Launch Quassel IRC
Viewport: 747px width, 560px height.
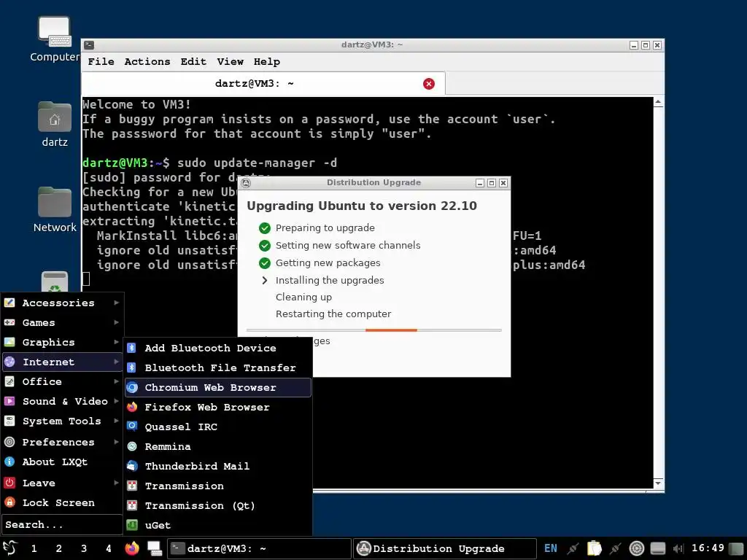[217, 427]
